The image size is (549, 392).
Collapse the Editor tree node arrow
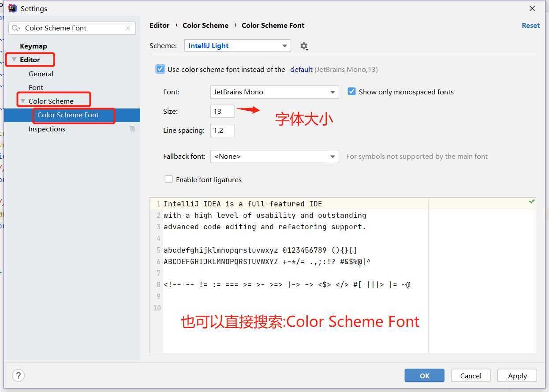tap(14, 60)
